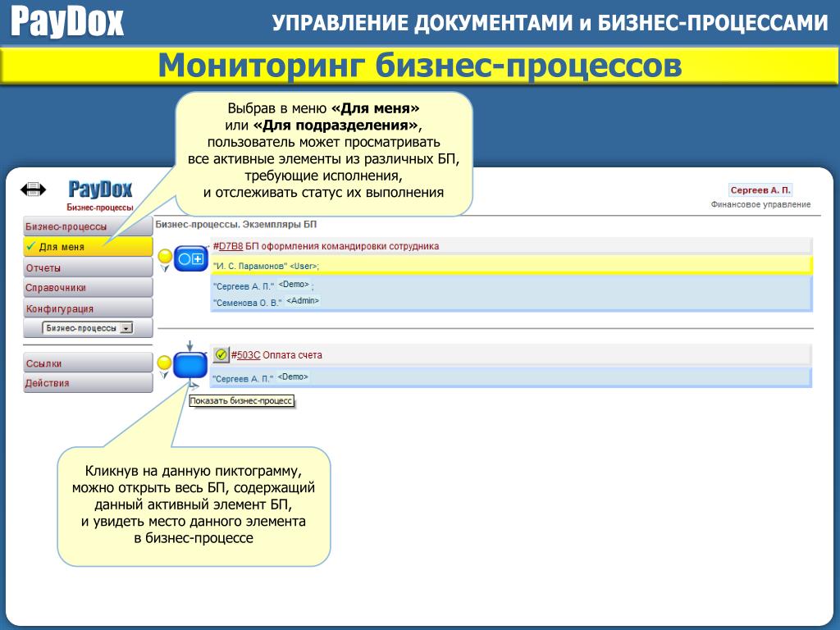Viewport: 840px width, 630px height.
Task: Click the heading "Бизнес-процессы. Экземпляры БП"
Action: (235, 224)
